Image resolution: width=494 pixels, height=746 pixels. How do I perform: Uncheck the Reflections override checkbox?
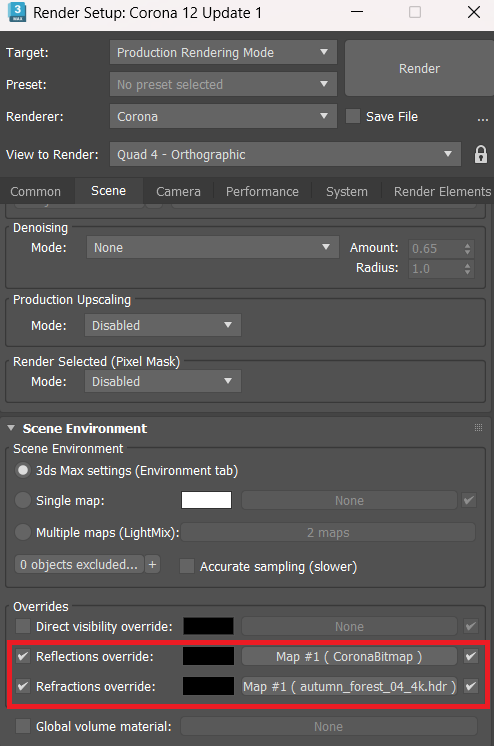[x=23, y=657]
